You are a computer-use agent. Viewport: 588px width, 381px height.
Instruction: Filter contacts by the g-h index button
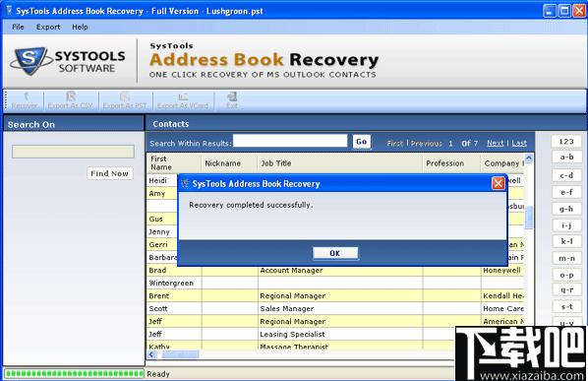pos(566,209)
